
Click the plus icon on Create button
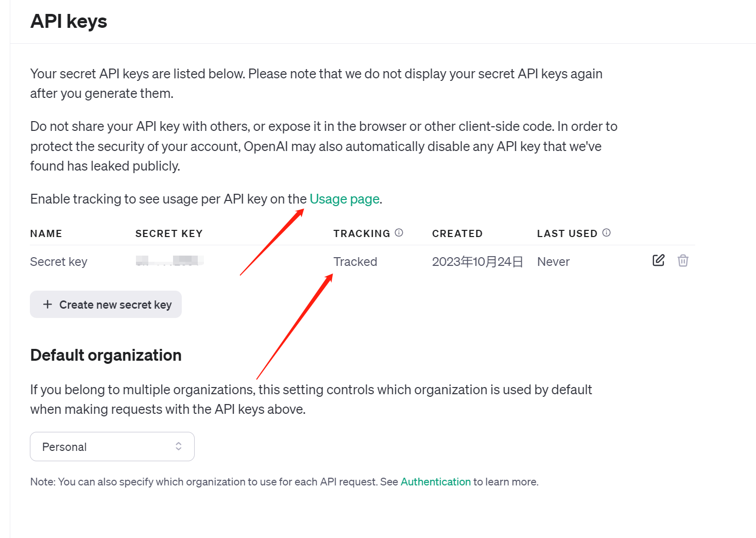(x=47, y=305)
